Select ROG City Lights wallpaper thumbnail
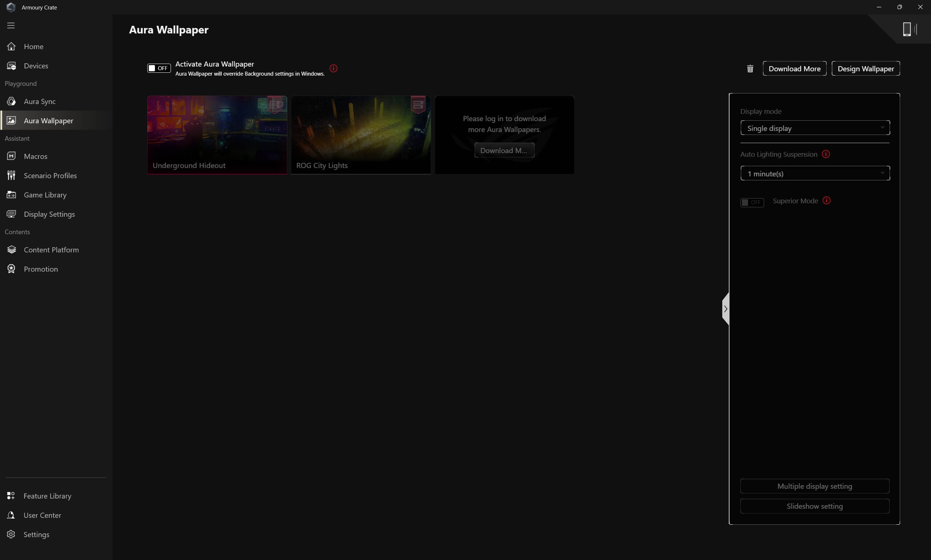 click(x=360, y=135)
